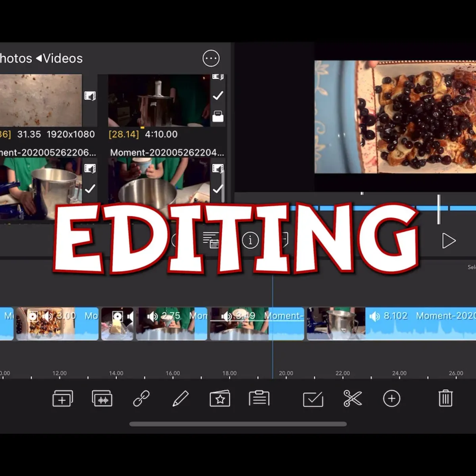Select the 4:10.00 blender video thumbnail

pos(159,100)
